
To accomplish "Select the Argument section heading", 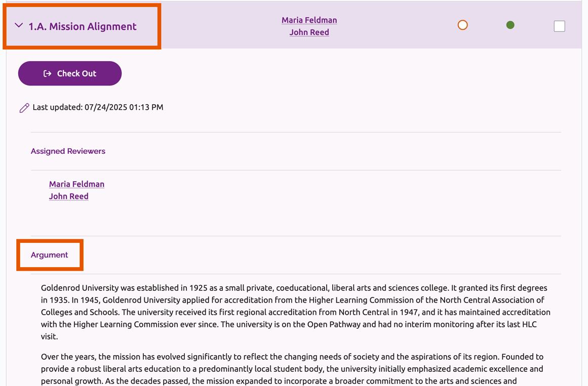I will point(49,255).
